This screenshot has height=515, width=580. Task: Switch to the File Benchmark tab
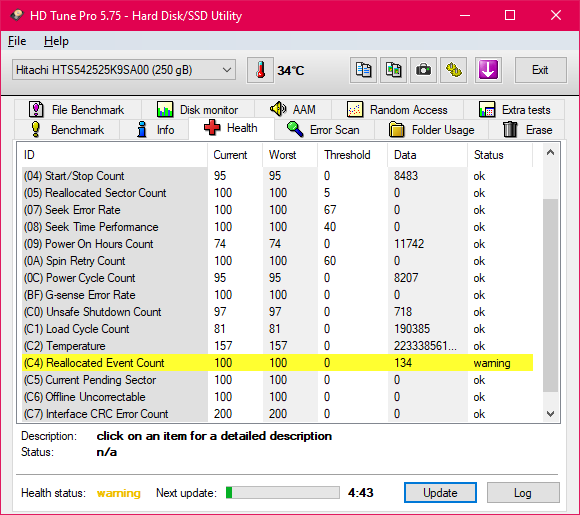(x=78, y=110)
